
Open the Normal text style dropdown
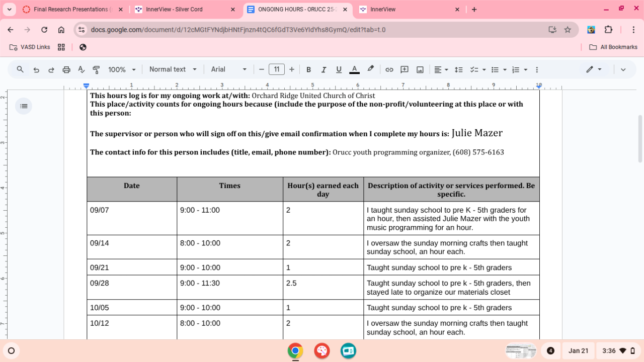pyautogui.click(x=173, y=69)
